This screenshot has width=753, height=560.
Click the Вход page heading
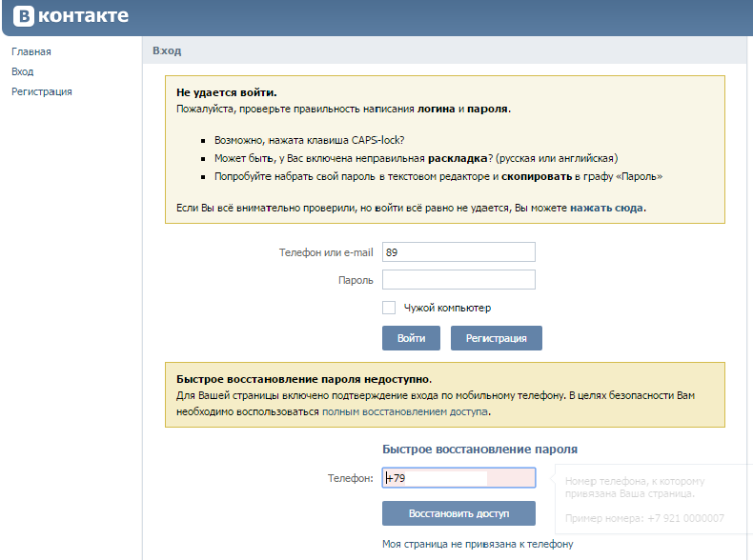tap(167, 50)
